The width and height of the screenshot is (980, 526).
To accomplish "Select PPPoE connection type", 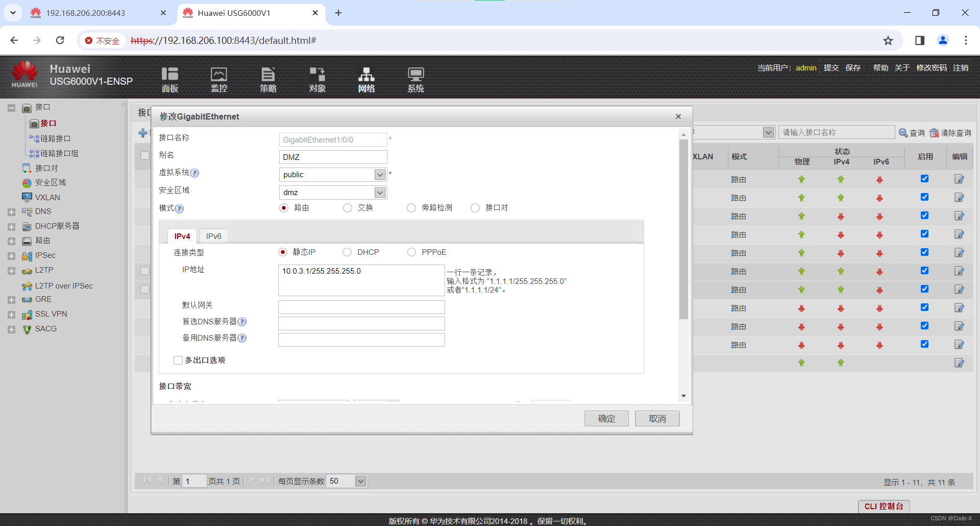I will pos(411,252).
